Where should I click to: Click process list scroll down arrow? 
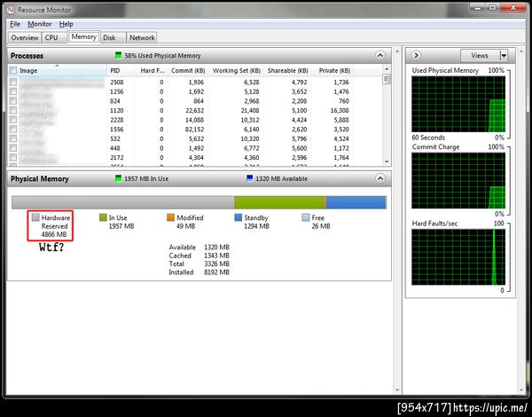click(387, 161)
